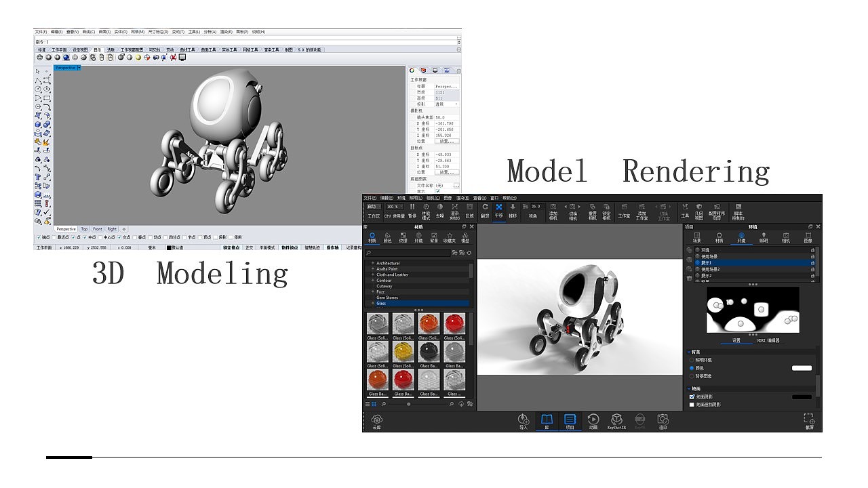Click 放置 button under camera position in Rhino
Viewport: 868px width, 488px height.
point(447,141)
